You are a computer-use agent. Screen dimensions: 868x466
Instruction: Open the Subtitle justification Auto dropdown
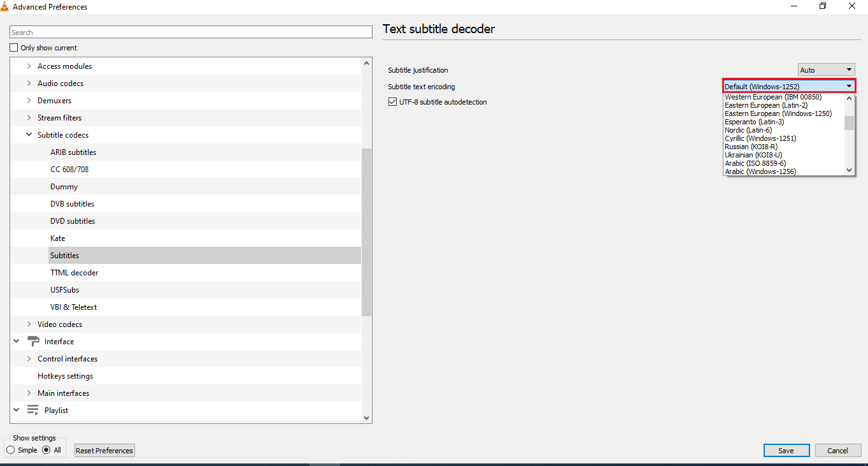pos(826,69)
